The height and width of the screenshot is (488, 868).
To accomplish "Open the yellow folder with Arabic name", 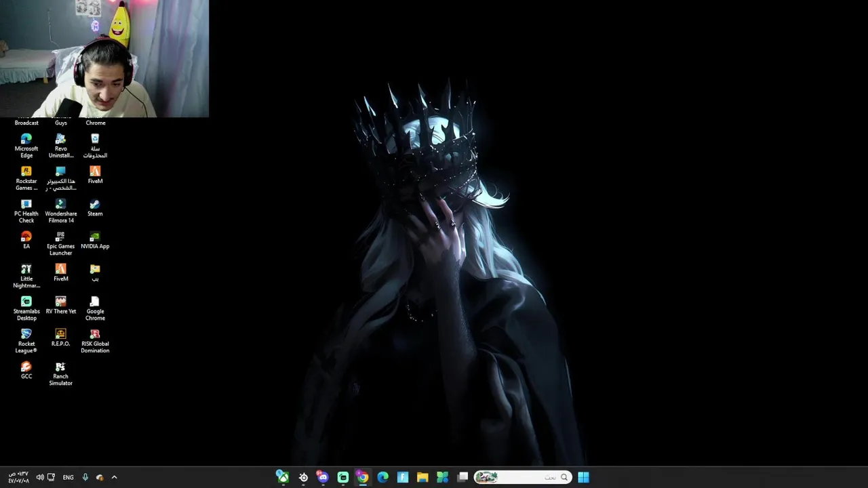I will coord(95,273).
